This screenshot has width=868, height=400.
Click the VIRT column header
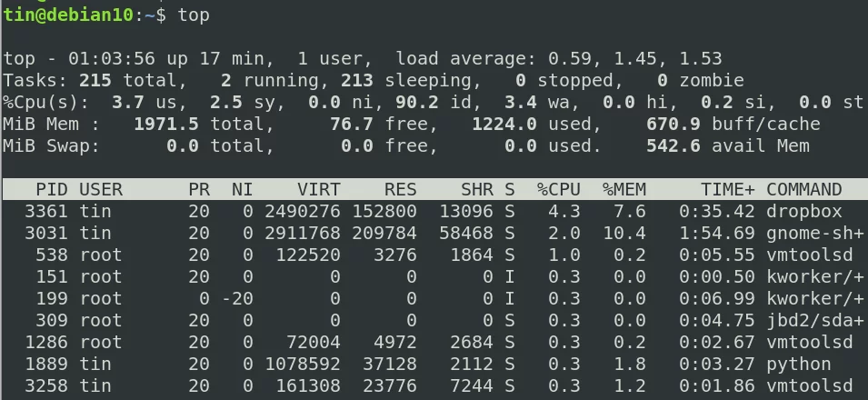click(319, 189)
